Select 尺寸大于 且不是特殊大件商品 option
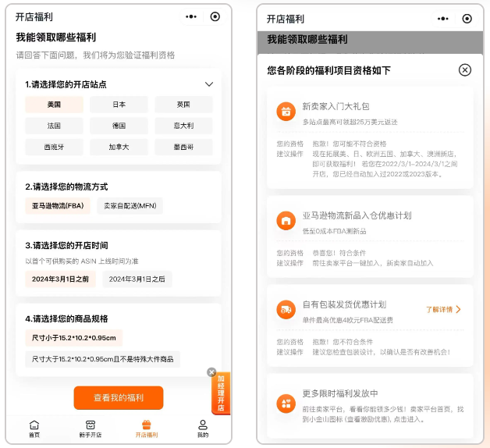Viewport: 490px width, 448px height. pyautogui.click(x=102, y=359)
